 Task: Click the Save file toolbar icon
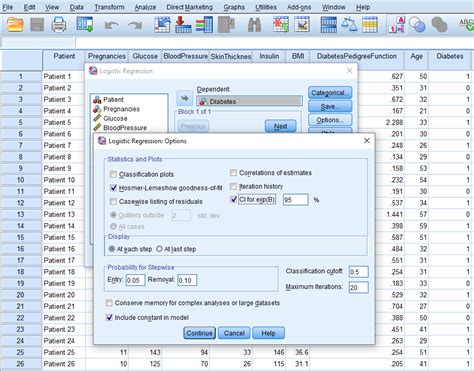[37, 25]
